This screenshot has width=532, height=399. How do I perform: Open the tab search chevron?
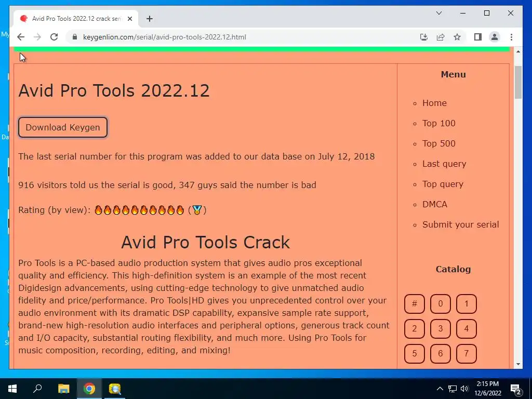(x=438, y=13)
